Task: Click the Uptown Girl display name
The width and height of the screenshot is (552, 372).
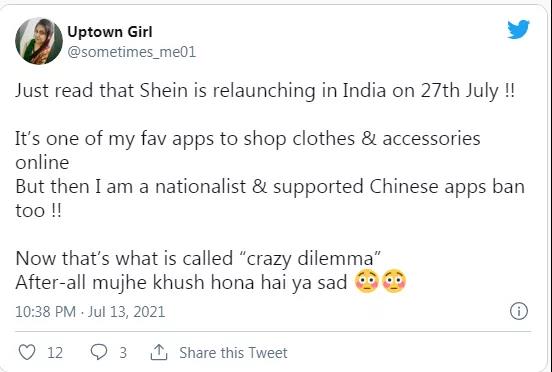Action: pos(109,32)
